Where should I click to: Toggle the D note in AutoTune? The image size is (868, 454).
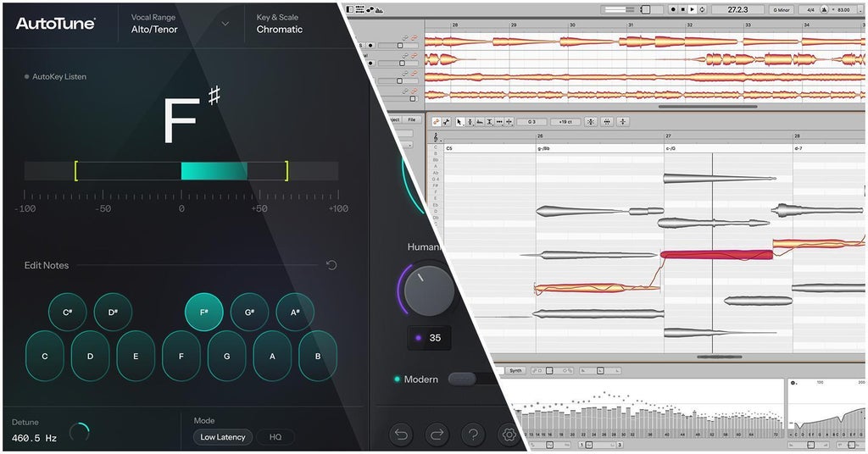pos(90,356)
